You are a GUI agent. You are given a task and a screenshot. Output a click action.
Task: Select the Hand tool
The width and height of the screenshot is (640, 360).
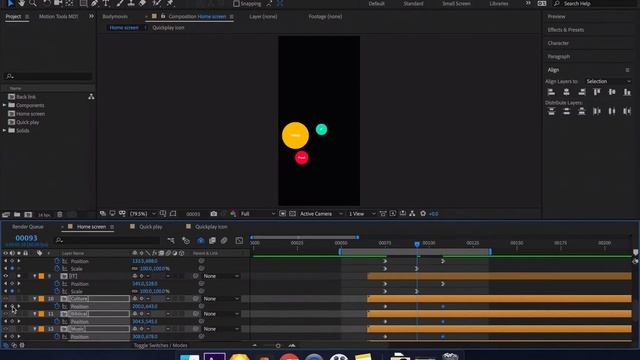(x=21, y=3)
